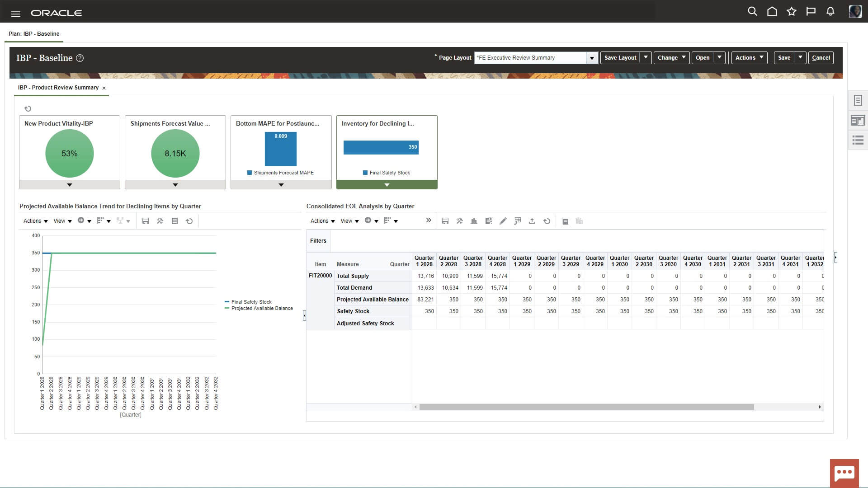The width and height of the screenshot is (868, 488).
Task: Expand the New Product Vitality-IBP tile
Action: (70, 185)
